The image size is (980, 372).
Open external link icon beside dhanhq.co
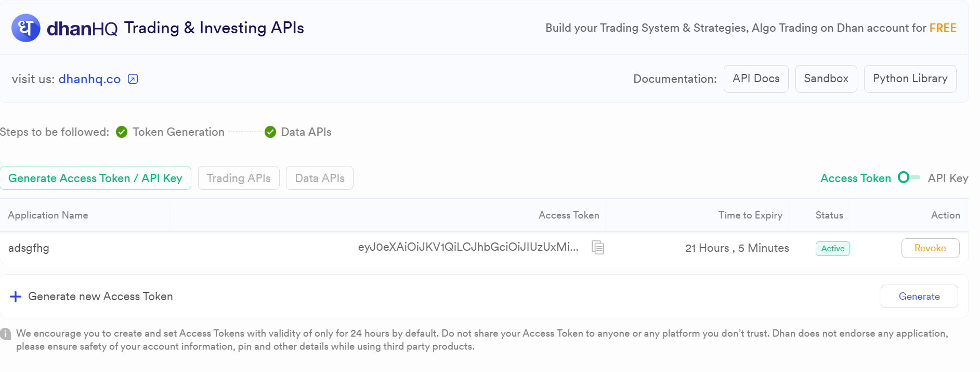click(x=133, y=79)
